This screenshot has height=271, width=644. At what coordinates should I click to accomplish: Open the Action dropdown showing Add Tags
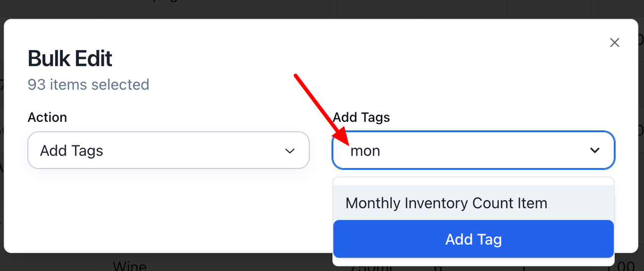pos(168,151)
